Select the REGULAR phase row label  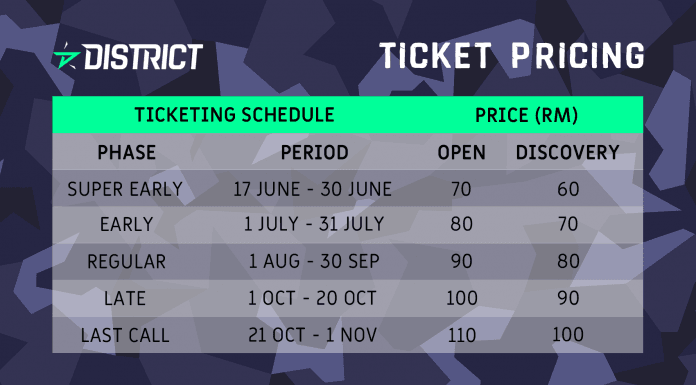point(127,261)
